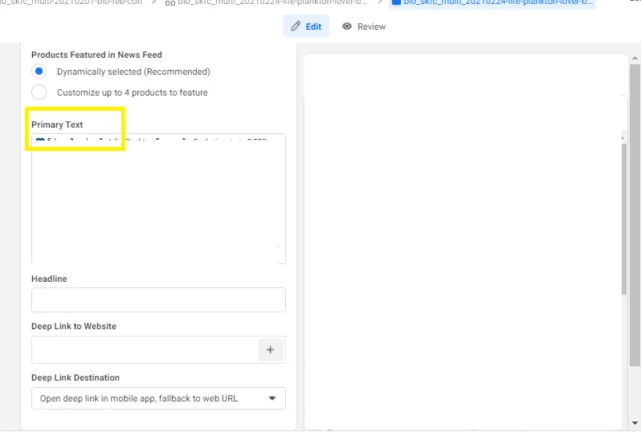Viewport: 641px width, 432px height.
Task: Click the plus icon in Deep Link to Website
Action: [x=270, y=349]
